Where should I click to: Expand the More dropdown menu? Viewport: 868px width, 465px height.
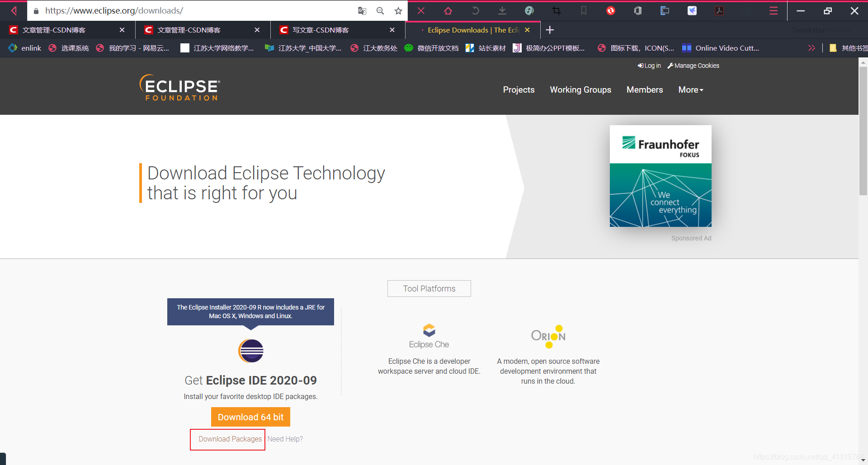(x=691, y=89)
